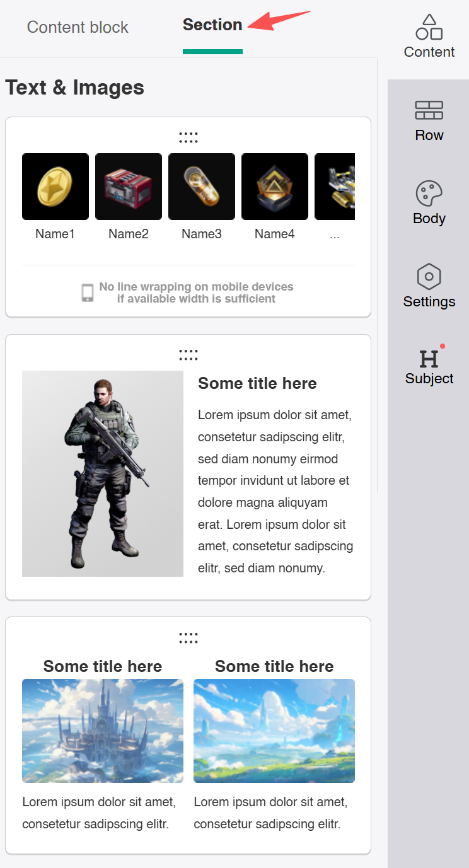The height and width of the screenshot is (868, 469).
Task: Grab the drag handle on icon-row section
Action: [188, 137]
